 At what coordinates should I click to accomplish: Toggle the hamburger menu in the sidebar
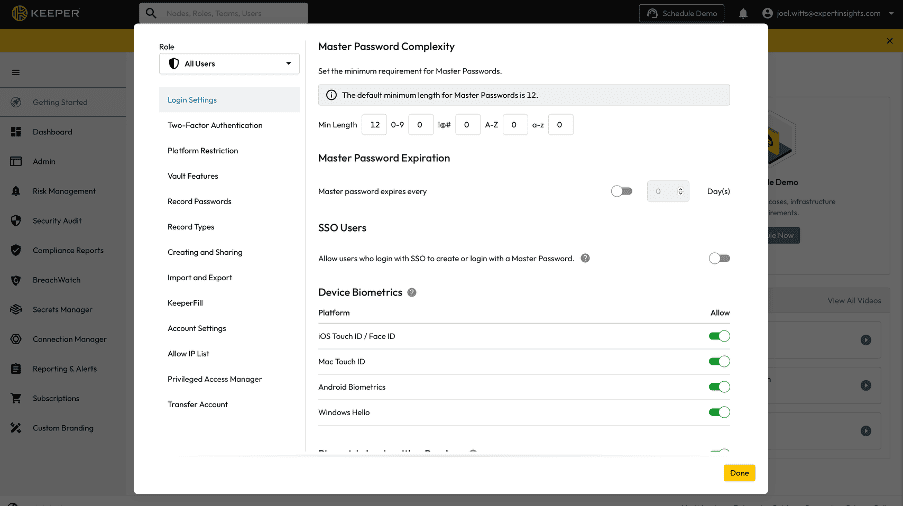coord(16,73)
